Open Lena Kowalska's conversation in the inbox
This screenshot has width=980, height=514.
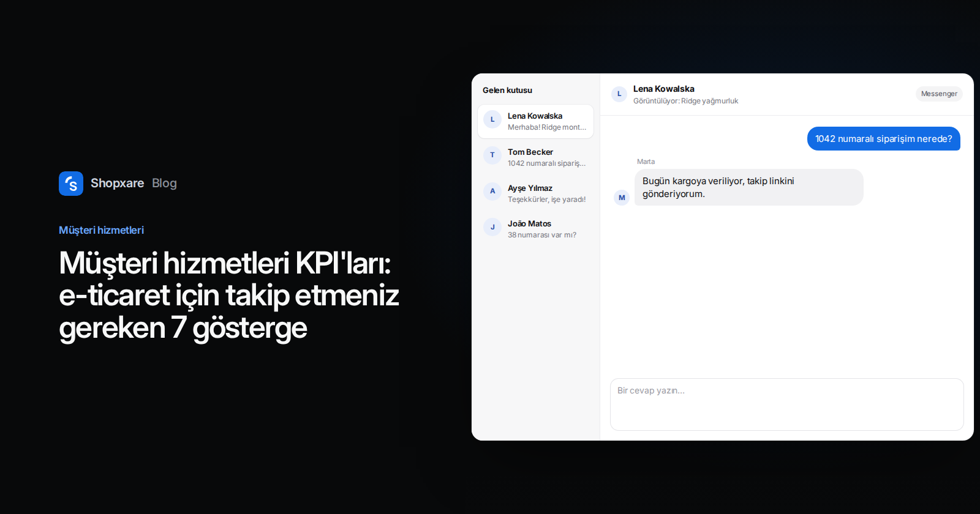click(x=536, y=121)
